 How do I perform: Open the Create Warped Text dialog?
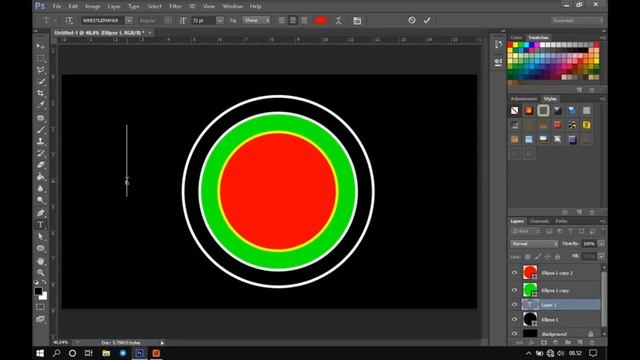pos(338,20)
